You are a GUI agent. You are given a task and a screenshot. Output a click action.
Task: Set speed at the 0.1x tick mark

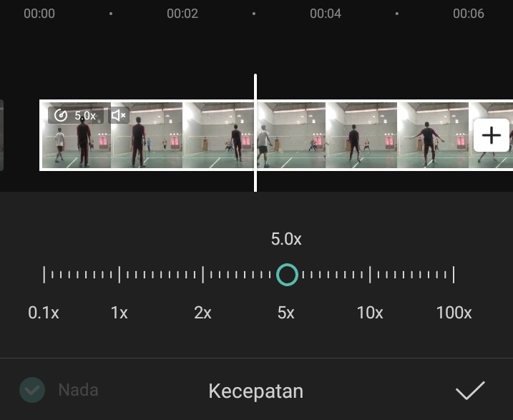click(x=44, y=275)
